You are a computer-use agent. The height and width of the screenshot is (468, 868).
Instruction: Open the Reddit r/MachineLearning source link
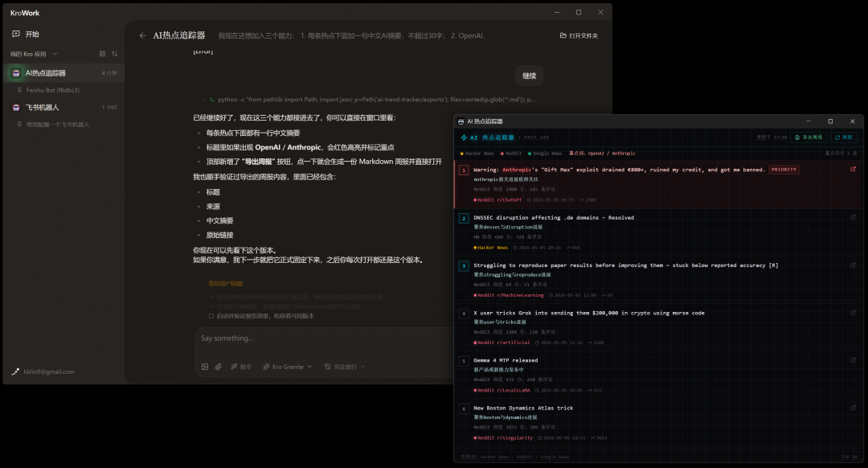[x=509, y=295]
